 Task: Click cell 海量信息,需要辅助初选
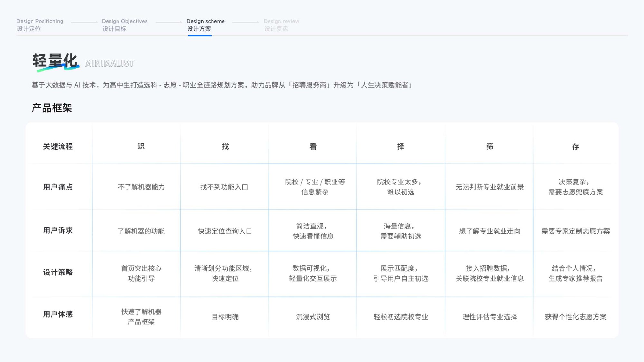(x=401, y=231)
